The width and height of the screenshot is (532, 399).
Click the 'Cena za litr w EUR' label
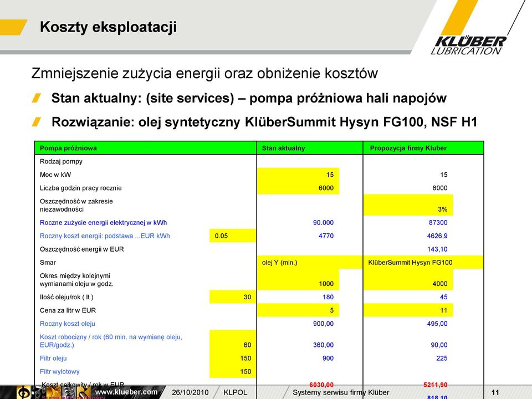click(68, 310)
